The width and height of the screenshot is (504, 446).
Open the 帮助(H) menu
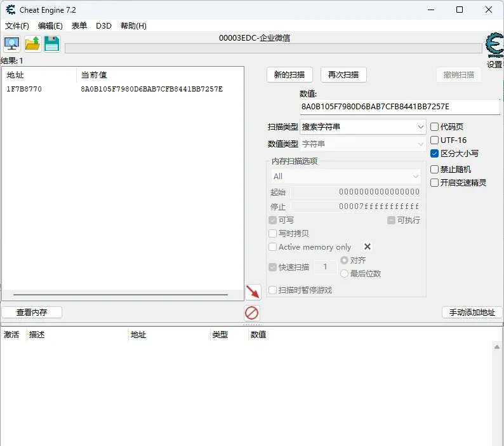(x=133, y=26)
